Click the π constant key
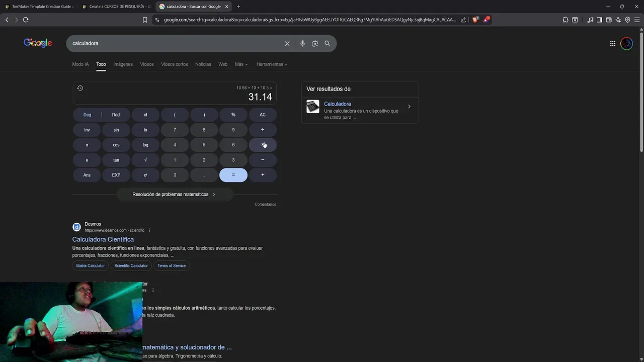Viewport: 644px width, 362px height. (x=87, y=145)
